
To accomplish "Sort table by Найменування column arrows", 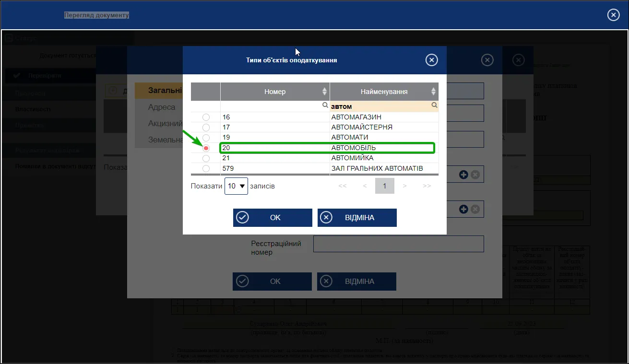I will click(433, 92).
